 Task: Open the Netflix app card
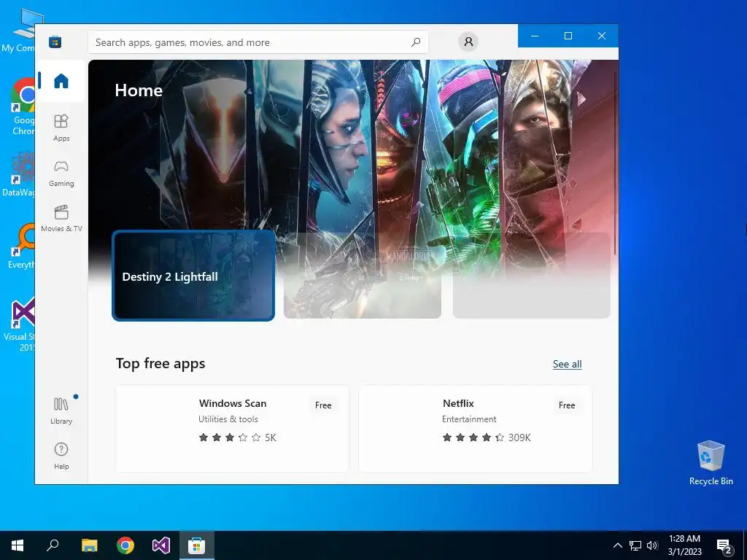click(476, 429)
